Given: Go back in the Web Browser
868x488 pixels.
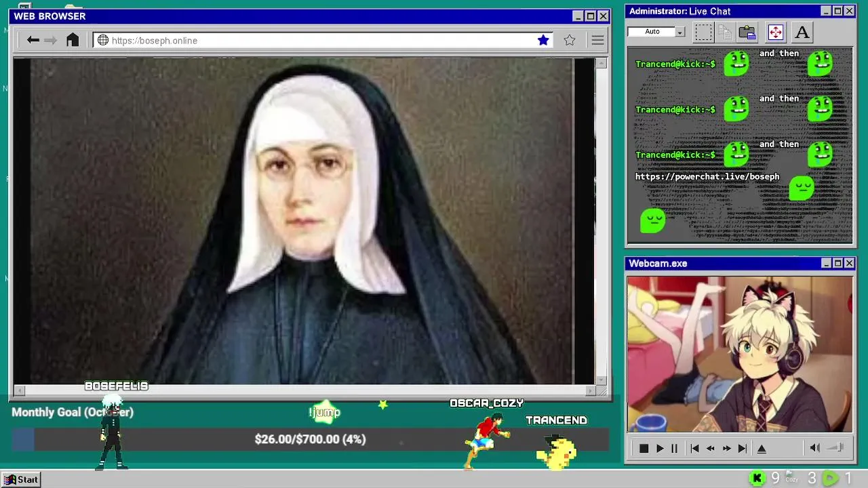Looking at the screenshot, I should 33,41.
